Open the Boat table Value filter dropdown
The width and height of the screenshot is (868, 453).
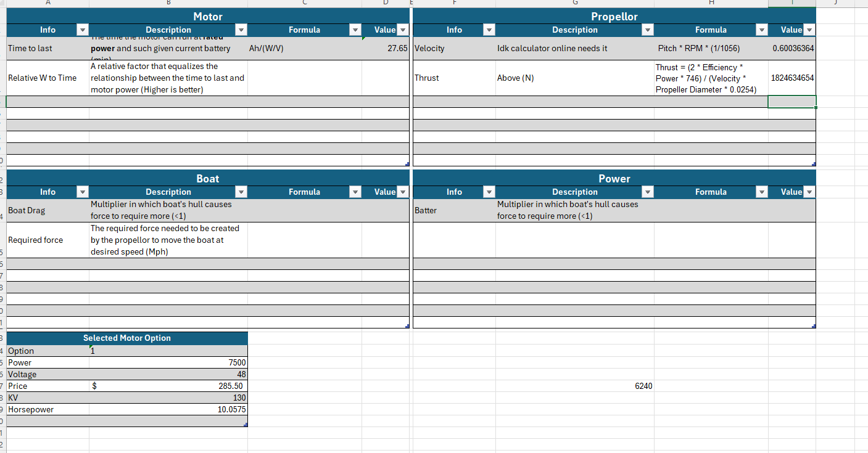(402, 192)
